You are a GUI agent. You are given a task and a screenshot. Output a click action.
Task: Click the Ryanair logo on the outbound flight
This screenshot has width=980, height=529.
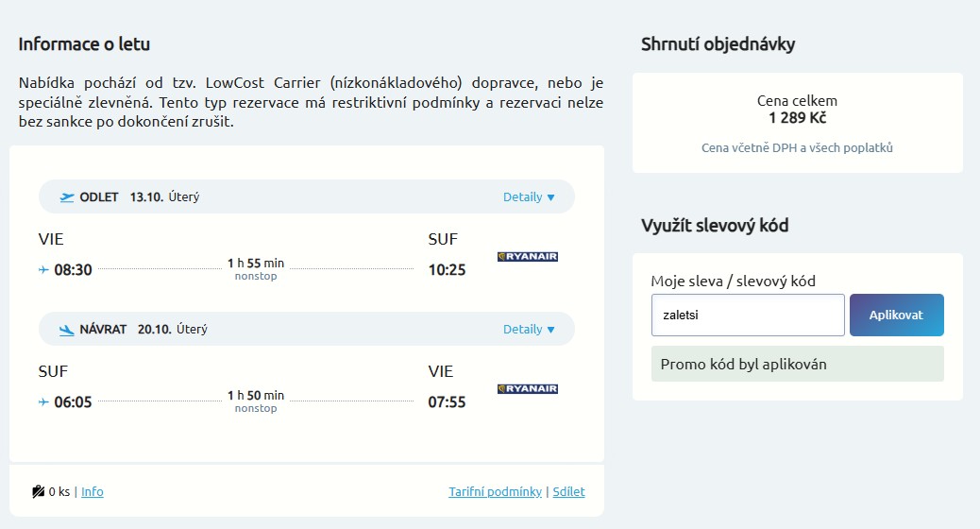point(528,256)
